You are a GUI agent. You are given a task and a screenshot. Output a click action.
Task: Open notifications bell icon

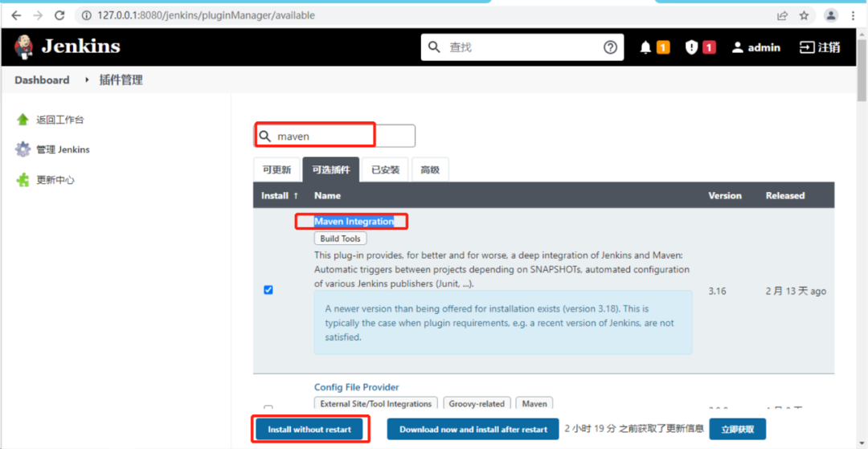(x=645, y=47)
